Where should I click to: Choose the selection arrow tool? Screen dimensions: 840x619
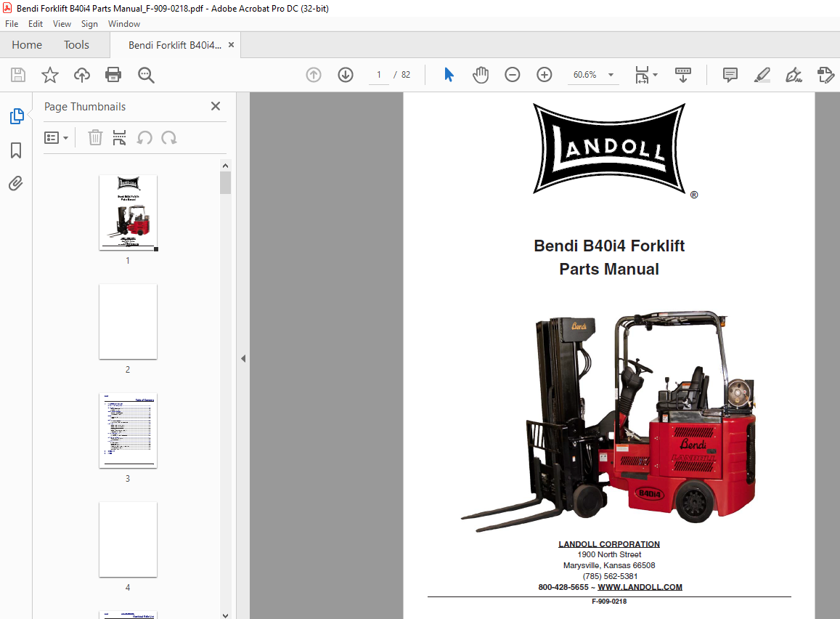click(449, 75)
